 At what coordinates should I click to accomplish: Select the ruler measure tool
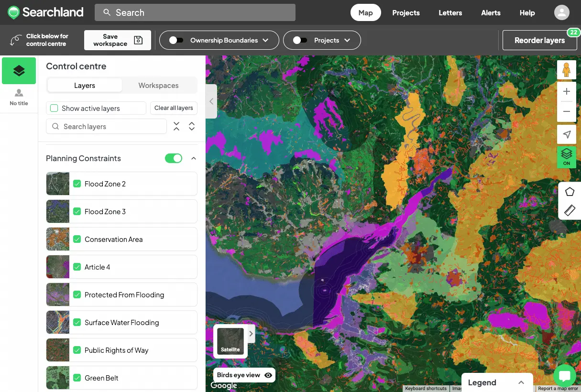[569, 210]
